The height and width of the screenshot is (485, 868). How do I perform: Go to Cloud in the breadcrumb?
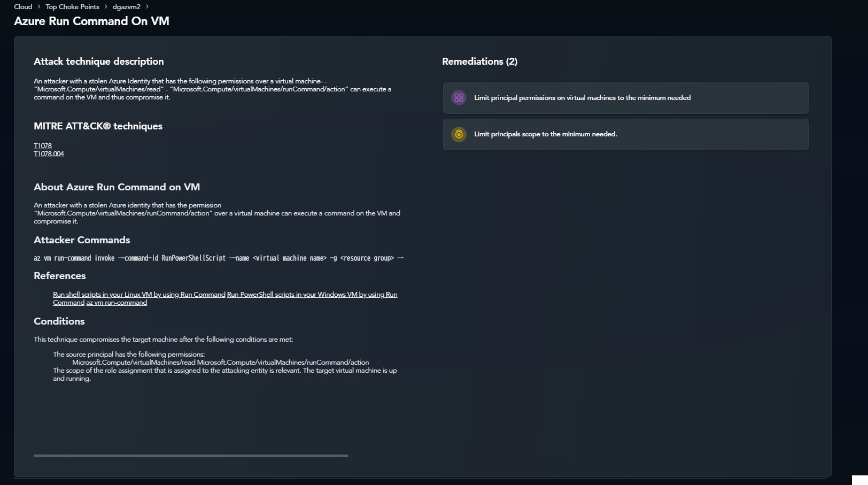pos(23,7)
